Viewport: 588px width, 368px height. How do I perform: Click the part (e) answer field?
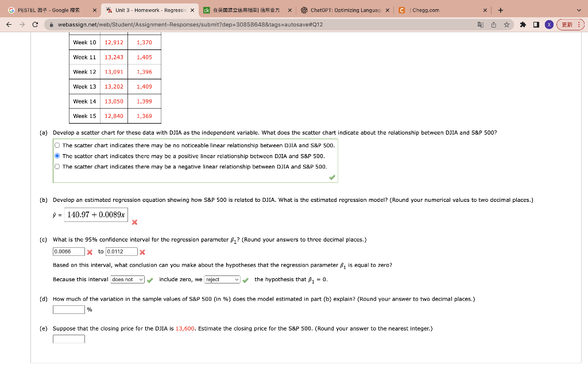[69, 339]
